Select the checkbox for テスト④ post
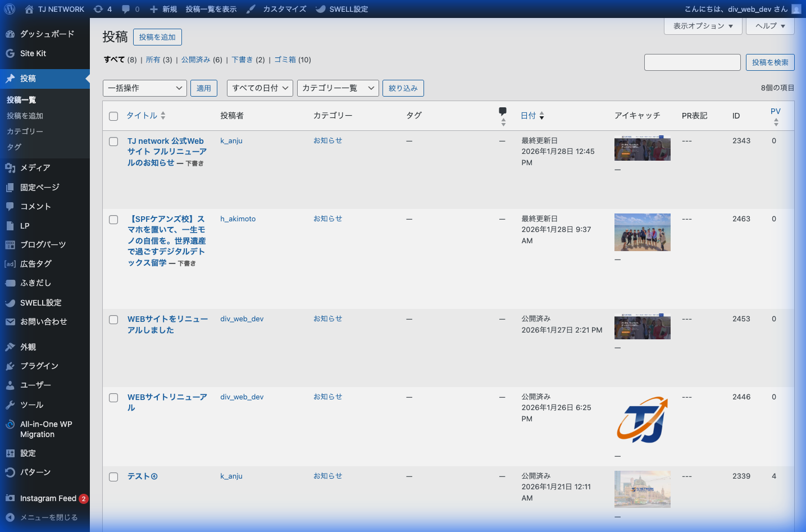The image size is (806, 532). pos(113,477)
